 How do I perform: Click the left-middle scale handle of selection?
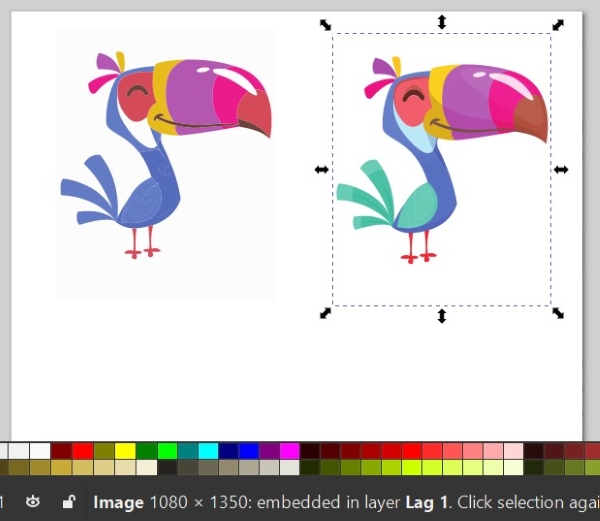click(321, 170)
